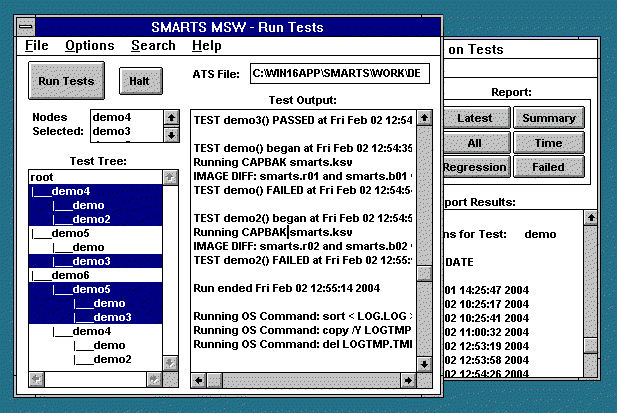Select the root node in Test Tree
The height and width of the screenshot is (413, 617).
(x=41, y=177)
